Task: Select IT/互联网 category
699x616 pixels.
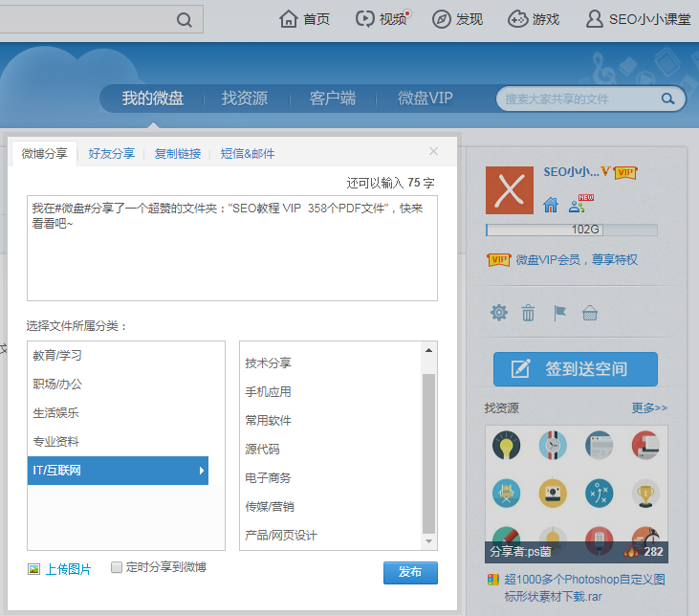Action: point(118,471)
